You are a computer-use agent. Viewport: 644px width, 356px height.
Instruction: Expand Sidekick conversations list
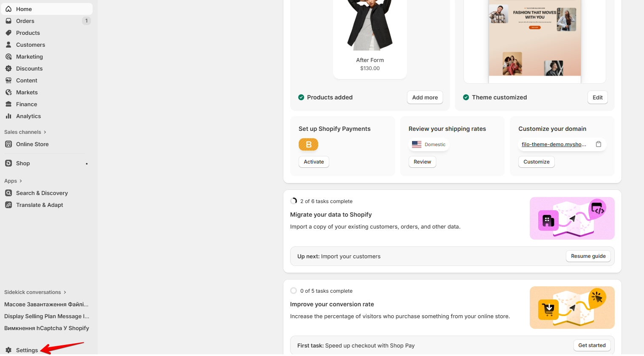pos(65,292)
